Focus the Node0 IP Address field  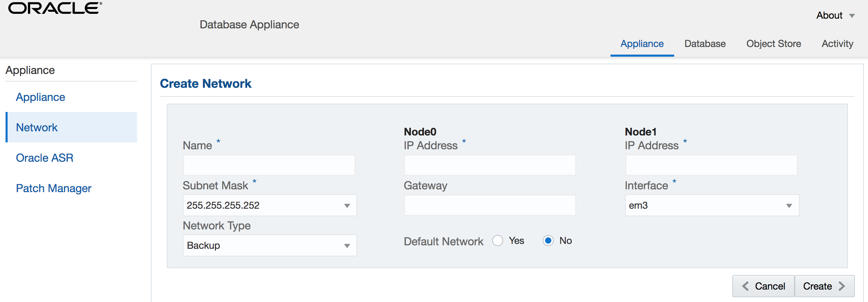click(490, 165)
